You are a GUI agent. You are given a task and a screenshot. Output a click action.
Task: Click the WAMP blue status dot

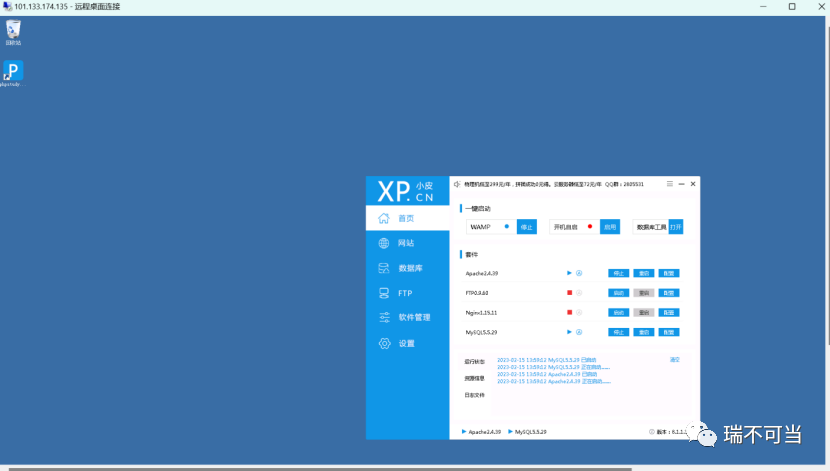point(507,227)
